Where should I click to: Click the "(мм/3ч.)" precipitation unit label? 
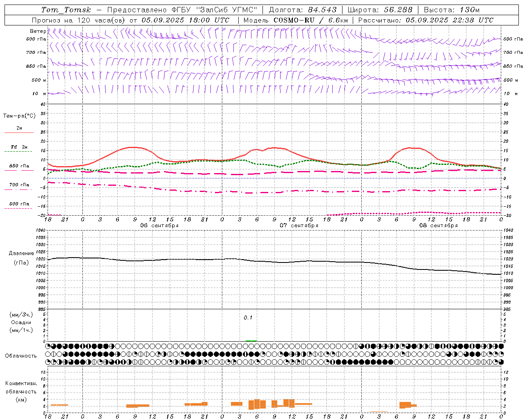pos(21,315)
